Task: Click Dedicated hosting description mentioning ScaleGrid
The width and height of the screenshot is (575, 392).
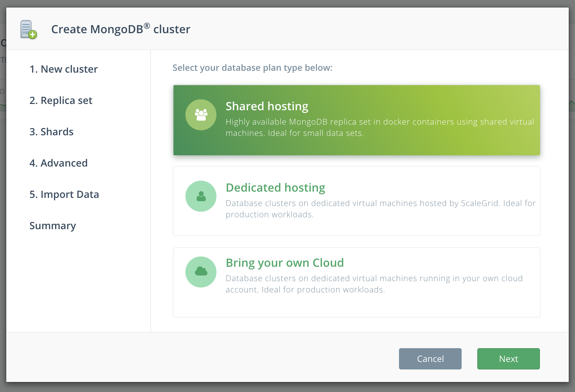Action: [381, 209]
